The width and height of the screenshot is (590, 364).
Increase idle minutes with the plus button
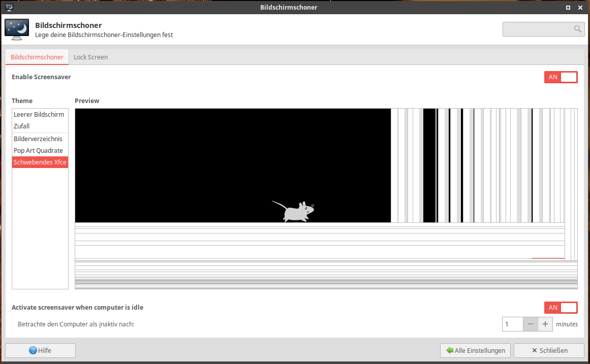[545, 324]
